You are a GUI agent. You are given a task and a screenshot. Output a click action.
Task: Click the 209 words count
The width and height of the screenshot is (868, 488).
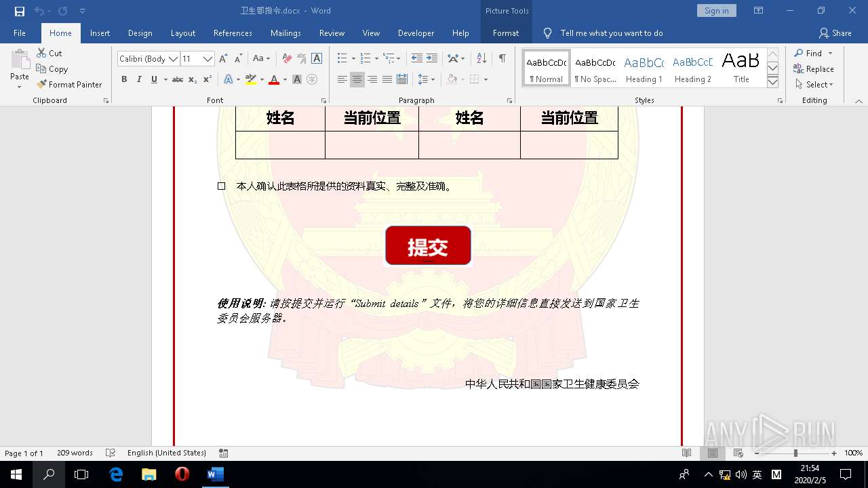pyautogui.click(x=75, y=453)
